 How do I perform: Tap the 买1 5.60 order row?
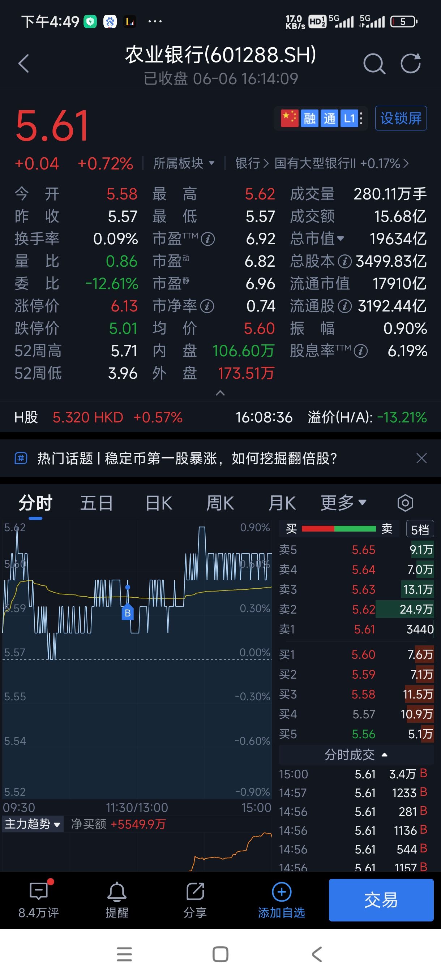coord(356,654)
